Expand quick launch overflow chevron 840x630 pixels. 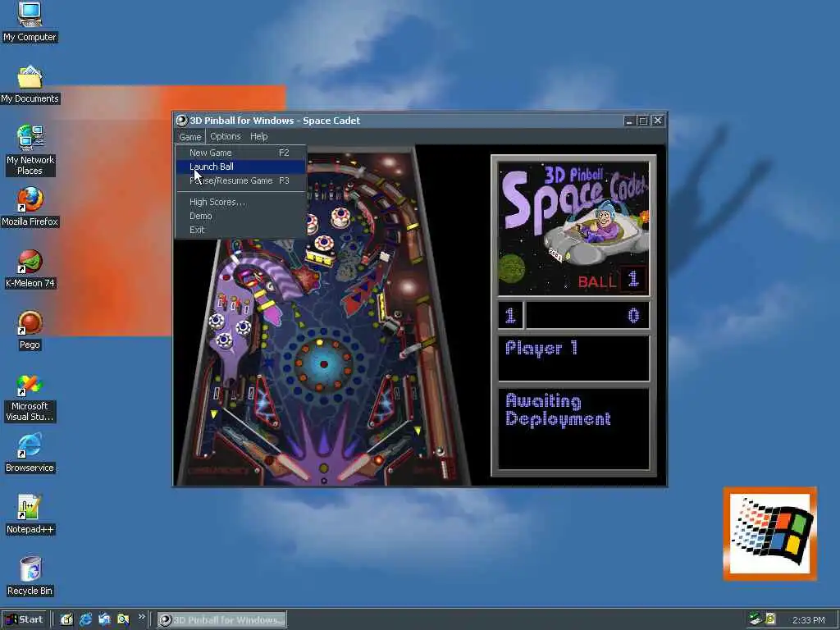tap(141, 617)
